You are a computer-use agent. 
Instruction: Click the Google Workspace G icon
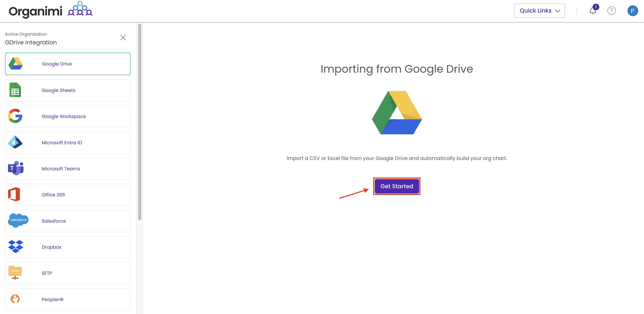coord(15,116)
